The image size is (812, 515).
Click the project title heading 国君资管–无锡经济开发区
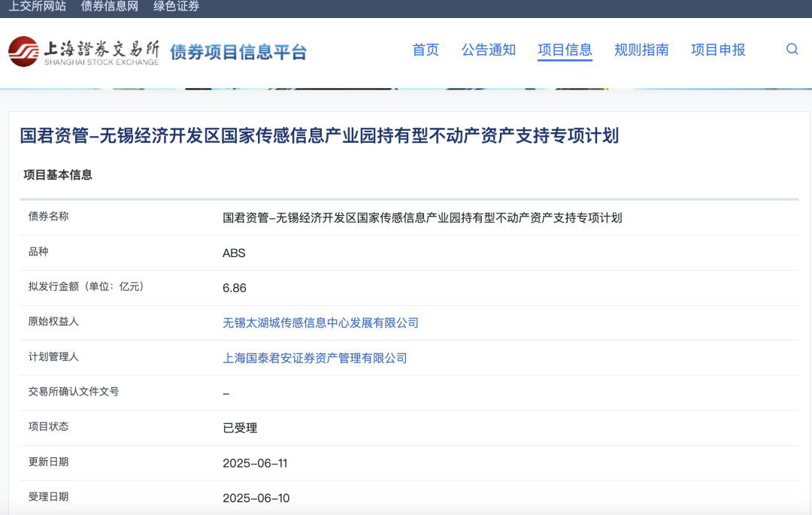point(320,135)
